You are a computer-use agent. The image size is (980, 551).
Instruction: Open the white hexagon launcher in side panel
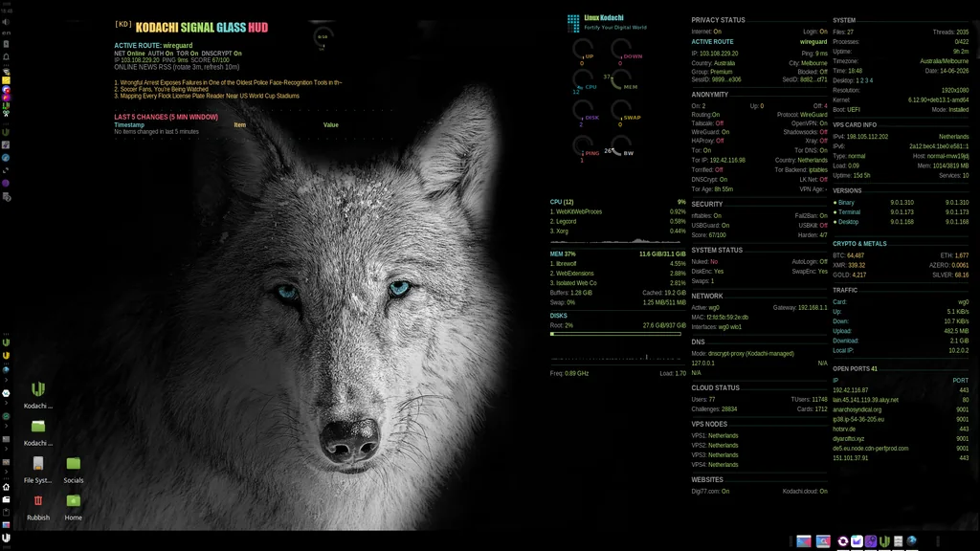click(7, 393)
